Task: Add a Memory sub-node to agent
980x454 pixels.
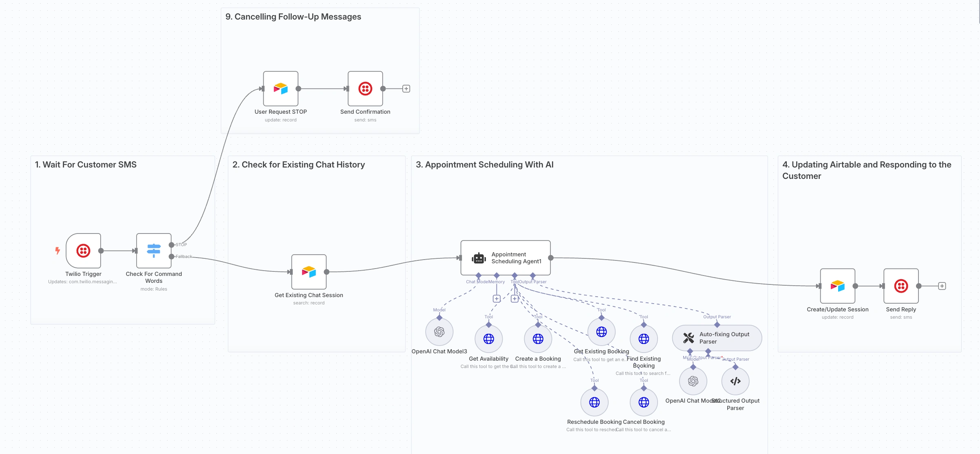Action: click(497, 299)
